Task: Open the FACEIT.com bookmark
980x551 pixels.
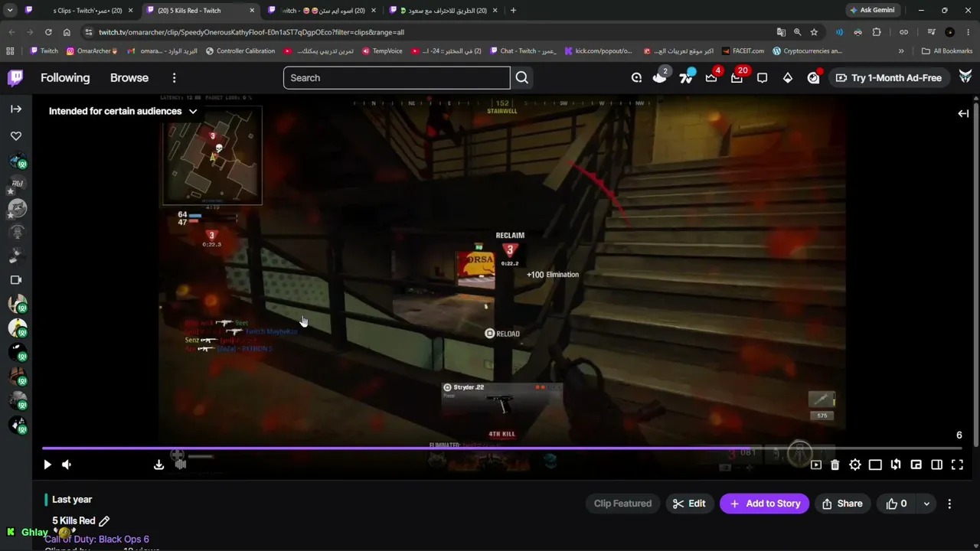Action: (743, 51)
